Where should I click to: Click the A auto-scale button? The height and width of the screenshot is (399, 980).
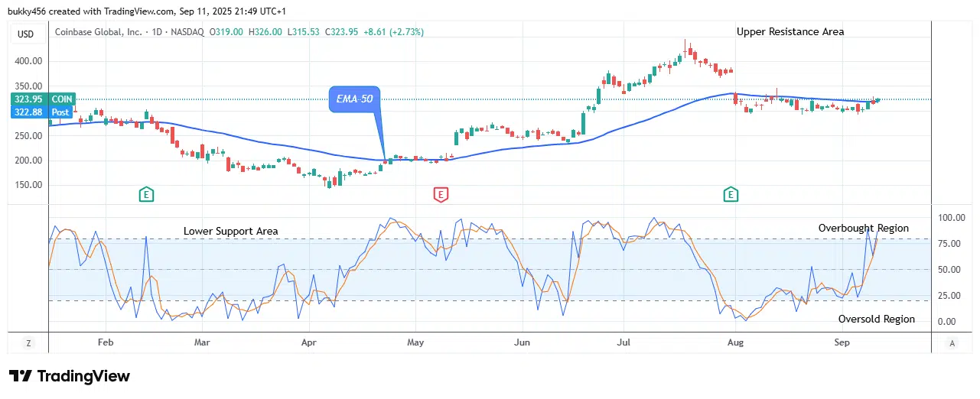tap(952, 343)
